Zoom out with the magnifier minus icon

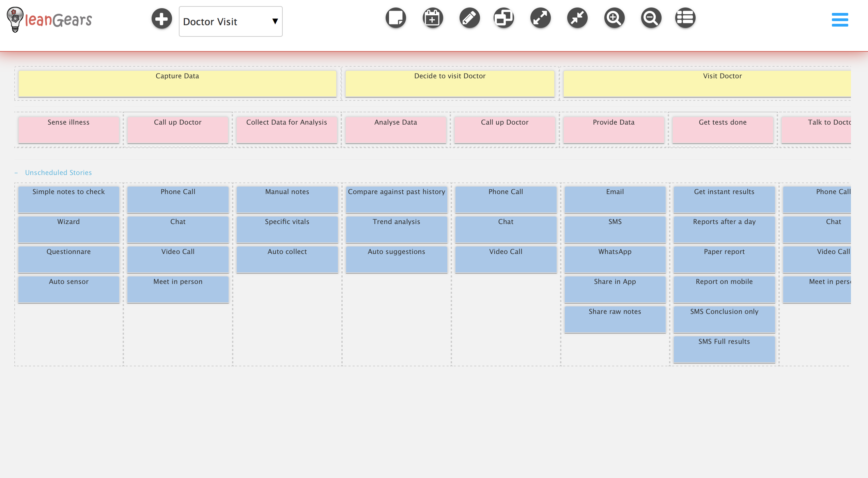point(651,18)
